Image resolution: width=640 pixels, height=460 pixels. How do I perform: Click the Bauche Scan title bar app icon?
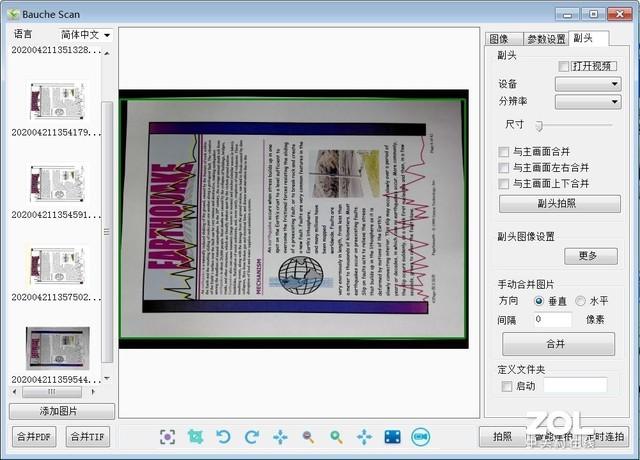13,14
